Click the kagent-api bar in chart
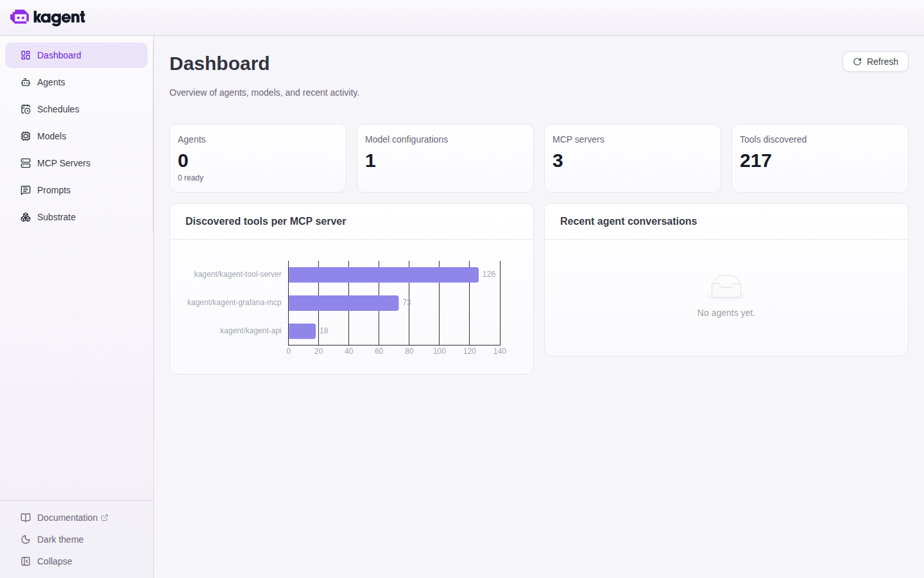The image size is (924, 578). click(302, 331)
